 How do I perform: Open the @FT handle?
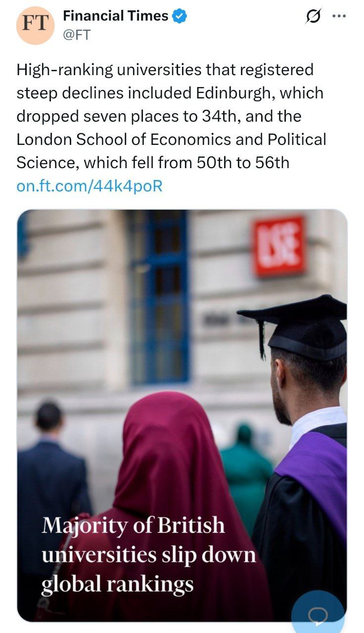tap(77, 35)
